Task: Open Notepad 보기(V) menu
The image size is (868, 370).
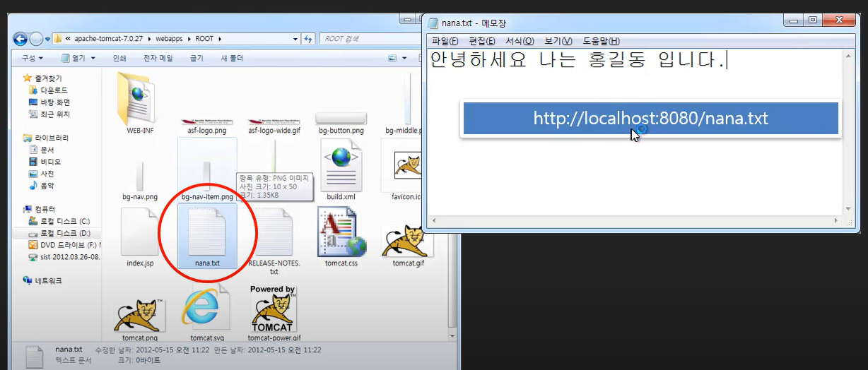Action: pos(558,42)
